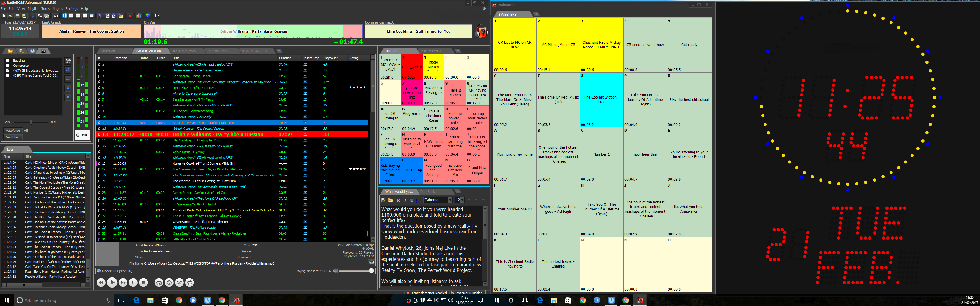Click the plus icon to add DSP plugin
This screenshot has width=980, height=306.
coord(68,70)
